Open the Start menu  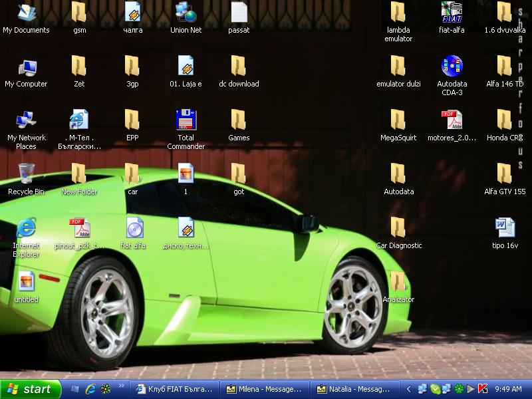[30, 389]
